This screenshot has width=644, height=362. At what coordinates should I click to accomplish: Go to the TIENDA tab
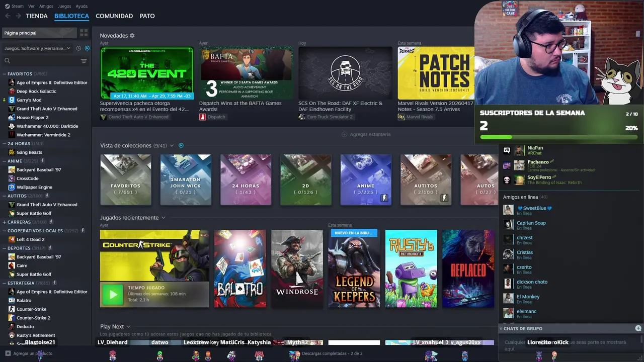coord(37,16)
